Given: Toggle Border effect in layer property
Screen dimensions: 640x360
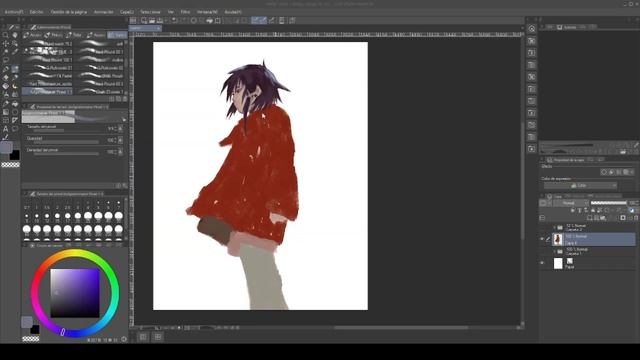Looking at the screenshot, I should 604,172.
